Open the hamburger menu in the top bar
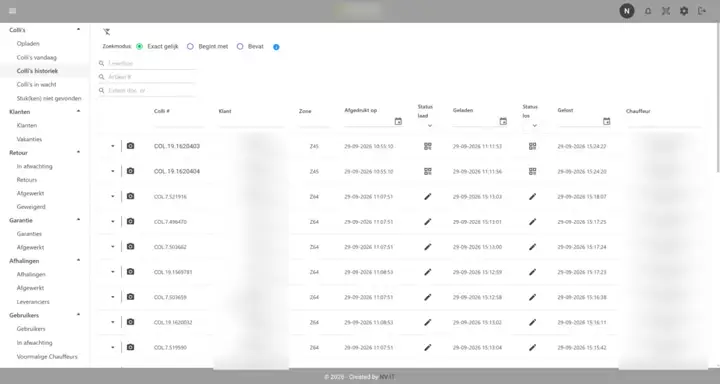The image size is (720, 384). pos(12,11)
